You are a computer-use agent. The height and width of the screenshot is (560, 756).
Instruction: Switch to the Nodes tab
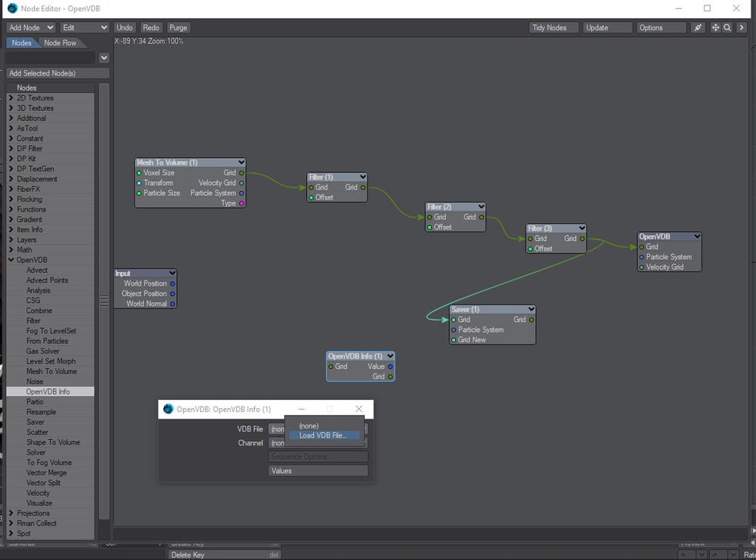22,43
